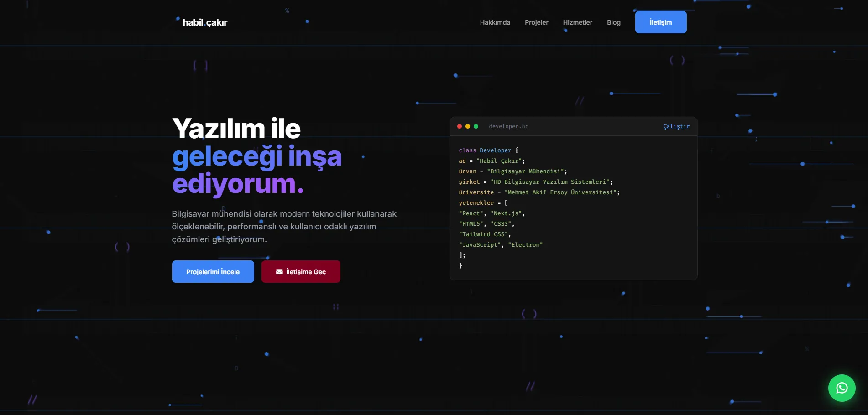Click the green traffic light dot
This screenshot has width=868, height=415.
476,126
